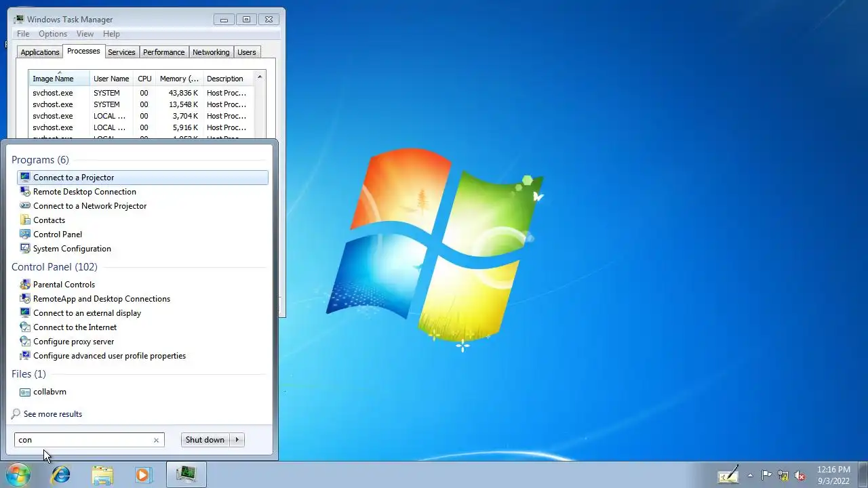
Task: Select the Processes tab
Action: tap(83, 52)
